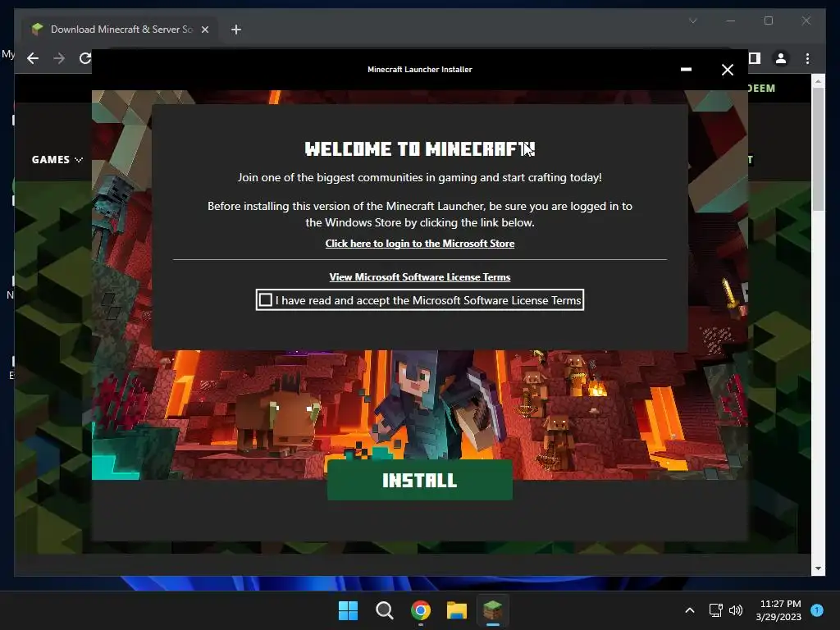This screenshot has height=630, width=840.
Task: Open Chrome three-dot menu
Action: (807, 58)
